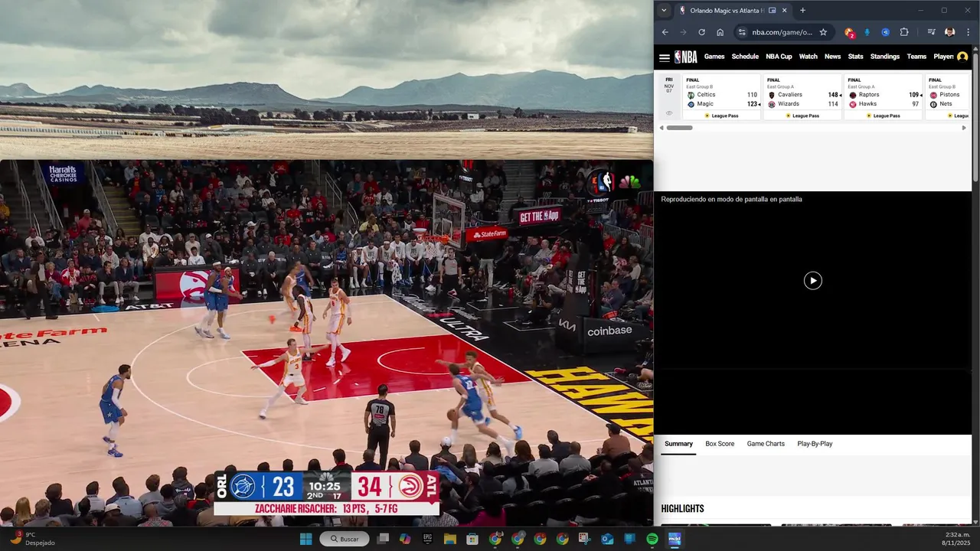Click the NBA logo on the site header
Image resolution: width=980 pixels, height=551 pixels.
686,57
